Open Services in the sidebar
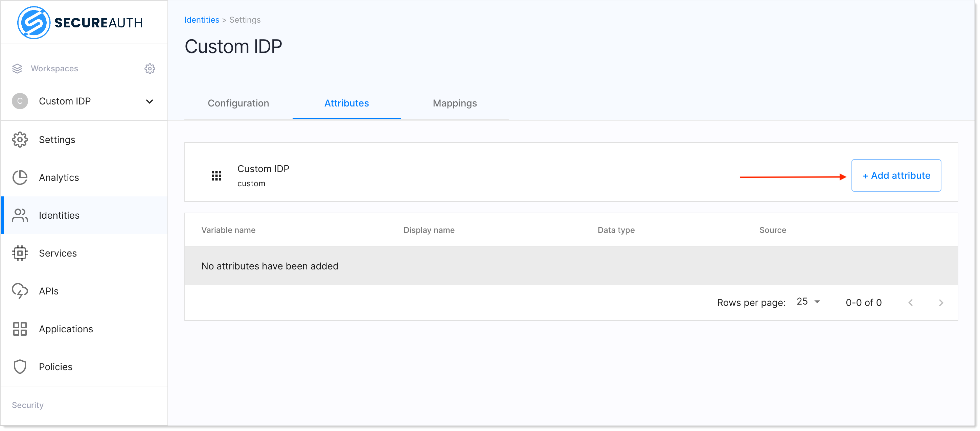The height and width of the screenshot is (431, 980). tap(85, 253)
